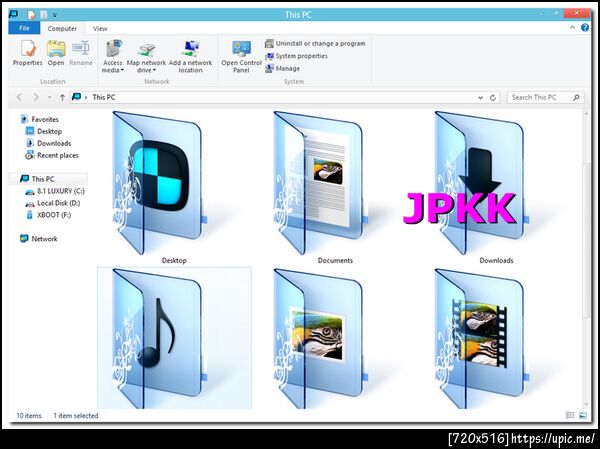Select the Videos folder with film strip
Screen dimensions: 600x449
click(480, 339)
